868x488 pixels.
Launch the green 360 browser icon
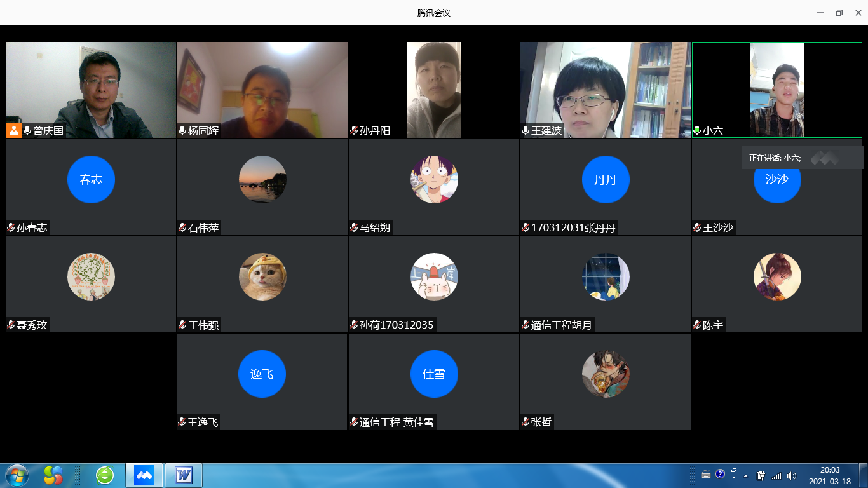click(x=105, y=475)
